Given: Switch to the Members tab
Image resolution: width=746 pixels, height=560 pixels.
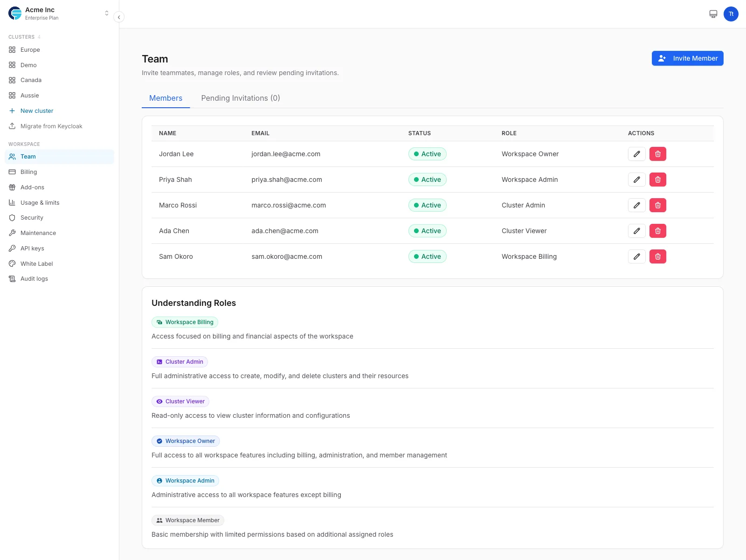Looking at the screenshot, I should pos(166,98).
